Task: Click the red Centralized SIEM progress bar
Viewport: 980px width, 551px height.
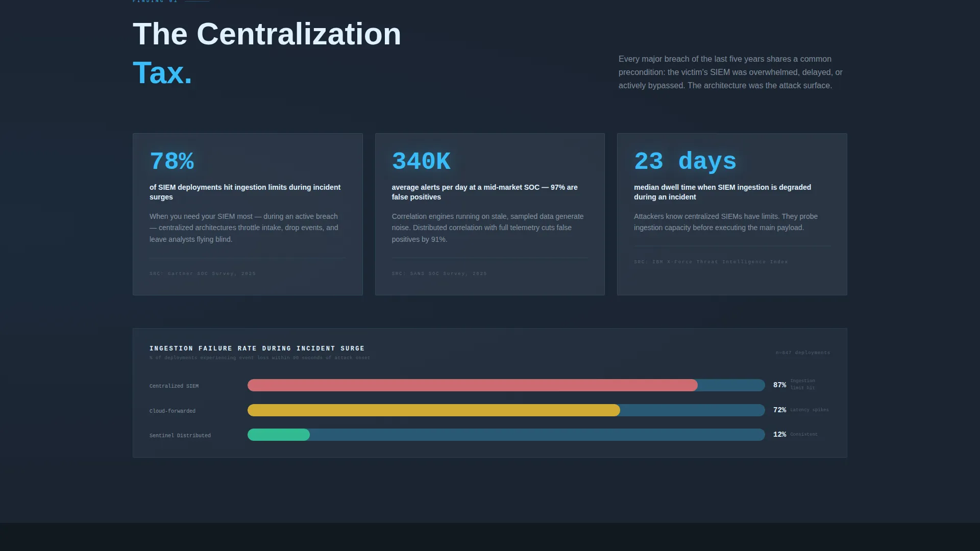Action: (x=473, y=385)
